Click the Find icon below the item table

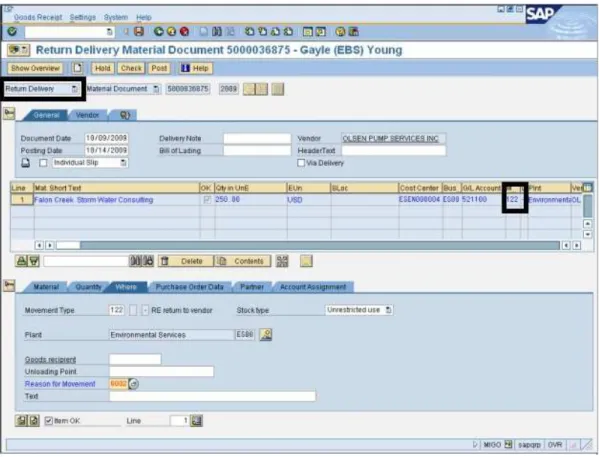coord(136,261)
